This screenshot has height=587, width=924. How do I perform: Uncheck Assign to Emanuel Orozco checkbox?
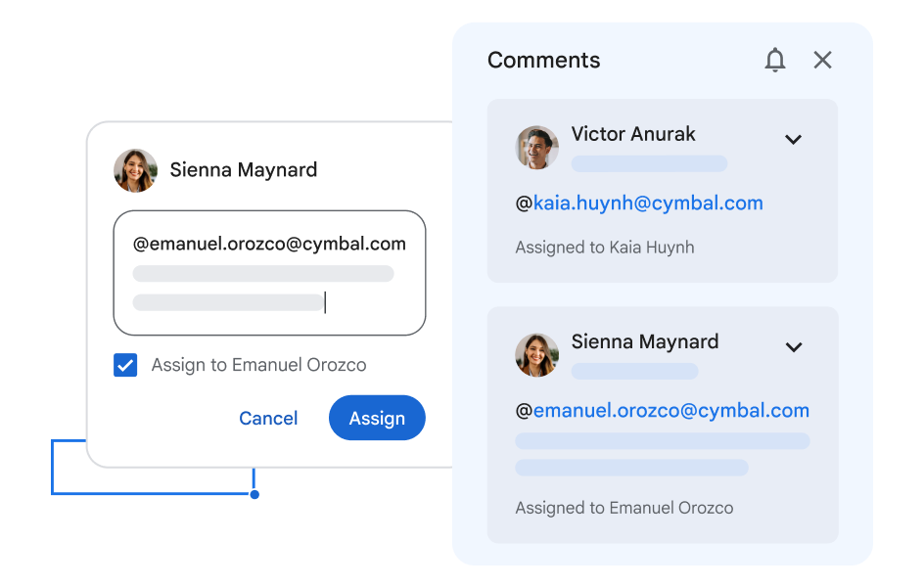coord(125,365)
